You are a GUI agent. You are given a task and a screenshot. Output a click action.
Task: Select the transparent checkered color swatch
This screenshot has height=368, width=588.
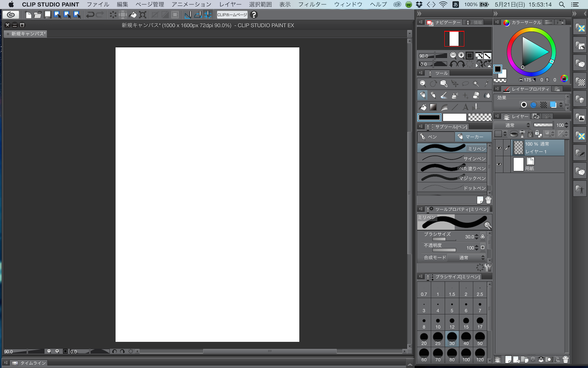pyautogui.click(x=480, y=117)
